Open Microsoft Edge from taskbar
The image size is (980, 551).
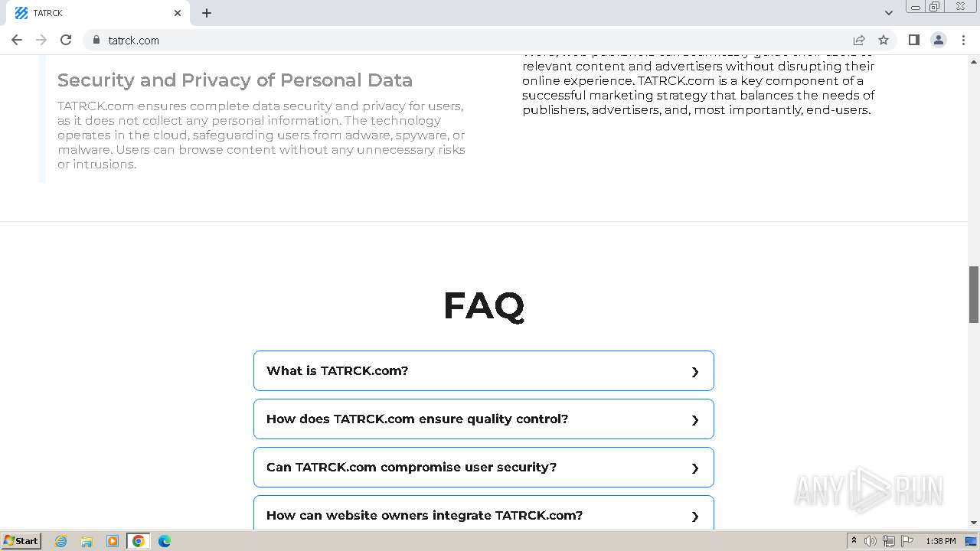pos(165,541)
